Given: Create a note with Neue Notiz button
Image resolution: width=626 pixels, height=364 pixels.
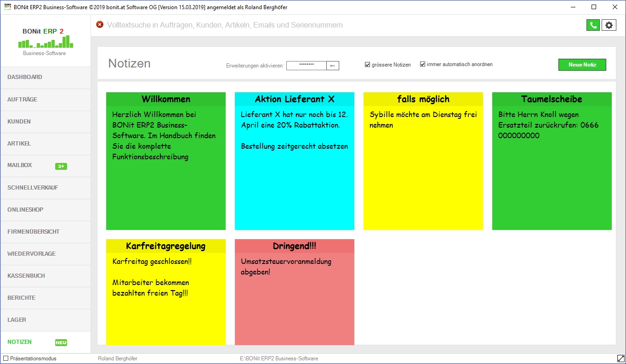Looking at the screenshot, I should click(582, 65).
